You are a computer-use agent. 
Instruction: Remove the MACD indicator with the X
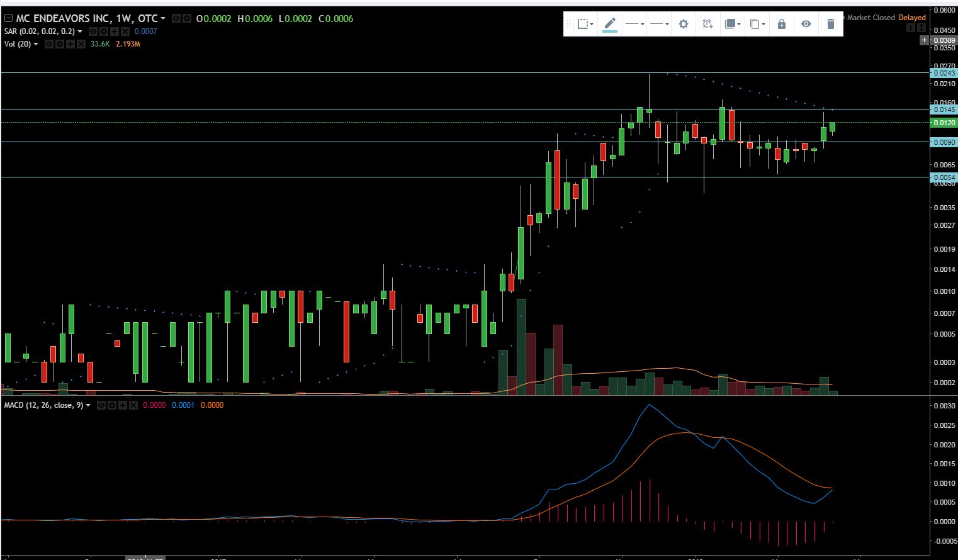(x=133, y=405)
